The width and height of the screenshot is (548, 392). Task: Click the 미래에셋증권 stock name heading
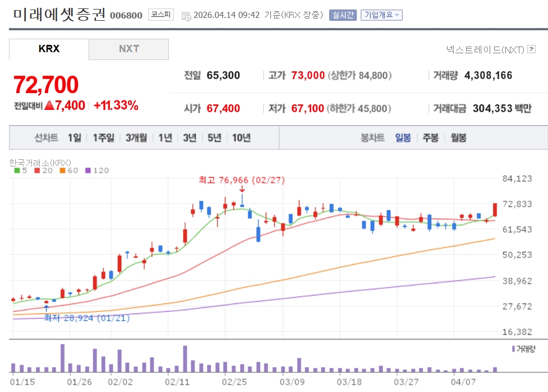coord(59,15)
